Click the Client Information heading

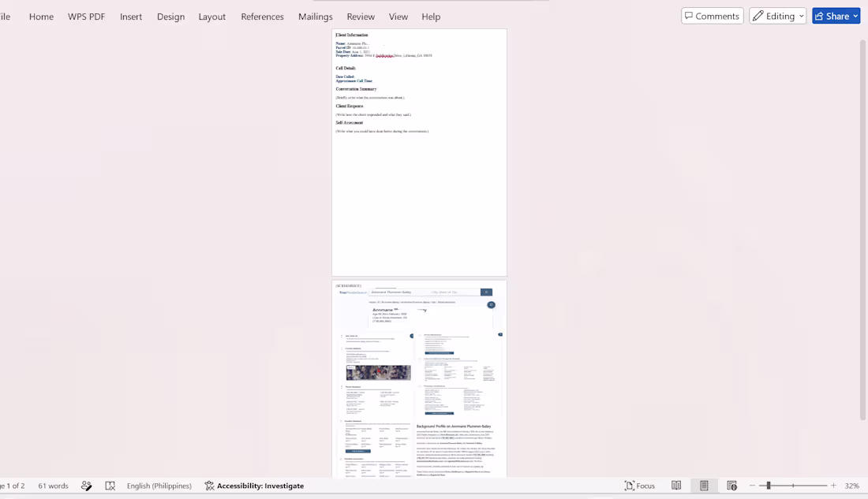click(351, 35)
